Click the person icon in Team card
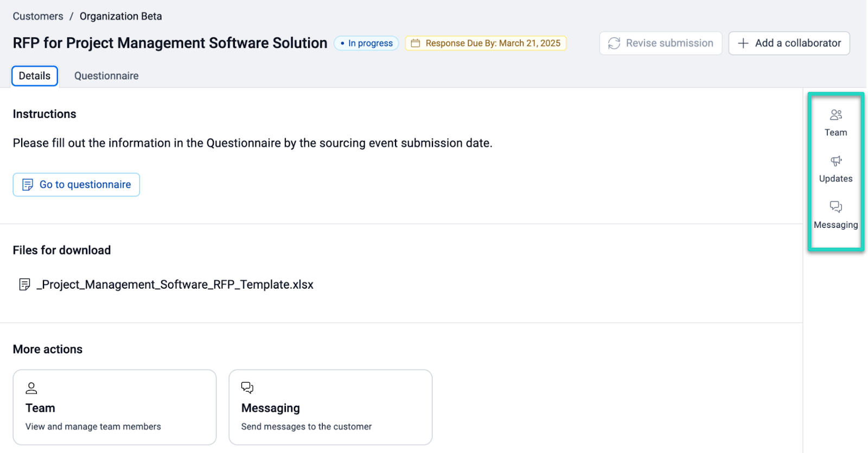The width and height of the screenshot is (868, 453). click(x=31, y=388)
